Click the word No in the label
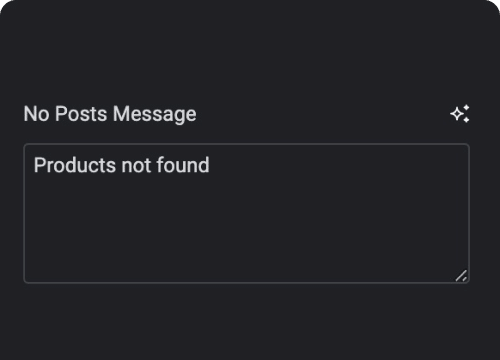This screenshot has height=360, width=500. (x=37, y=114)
